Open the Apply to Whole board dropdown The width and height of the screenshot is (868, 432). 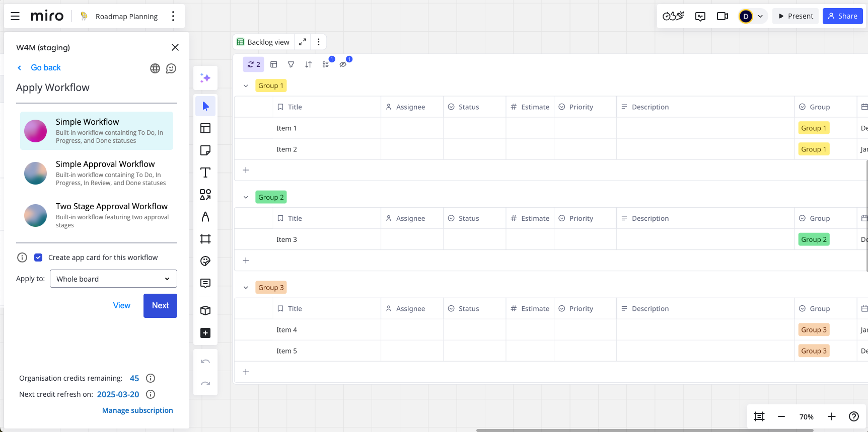[113, 279]
